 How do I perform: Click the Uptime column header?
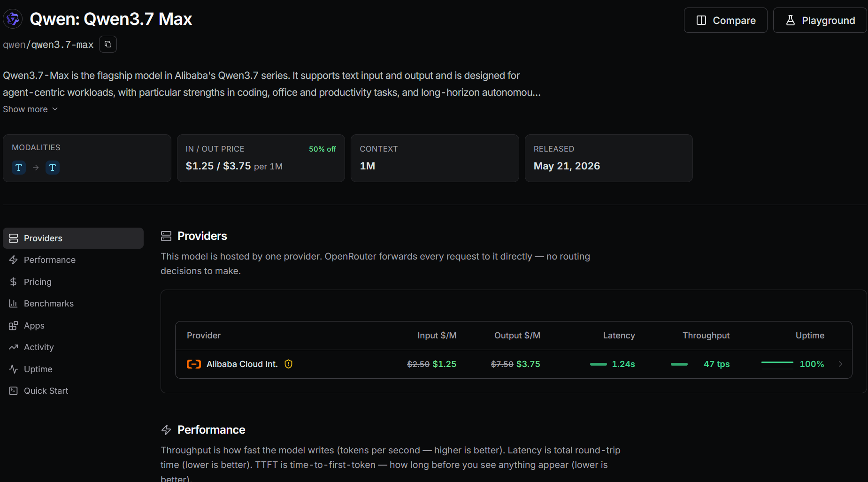(810, 336)
